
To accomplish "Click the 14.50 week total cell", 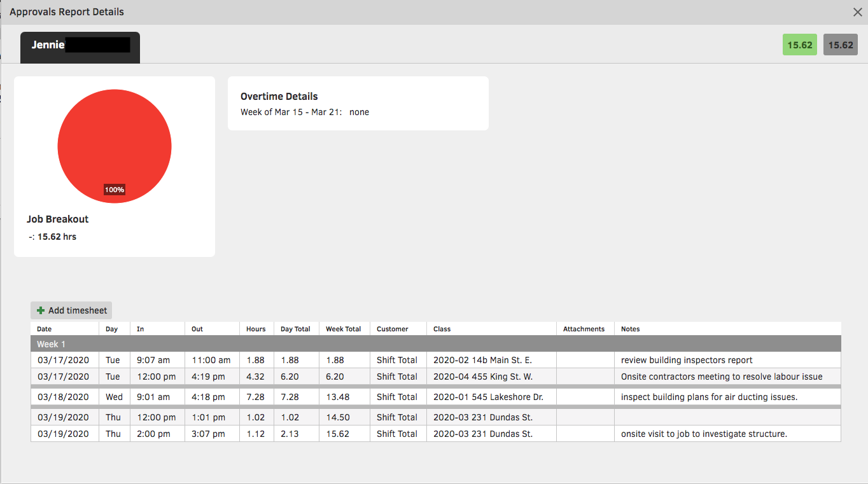I will click(344, 417).
